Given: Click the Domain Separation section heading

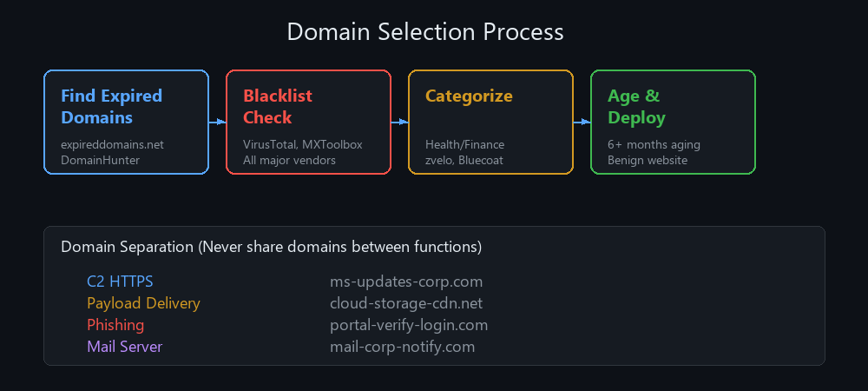Looking at the screenshot, I should (271, 247).
